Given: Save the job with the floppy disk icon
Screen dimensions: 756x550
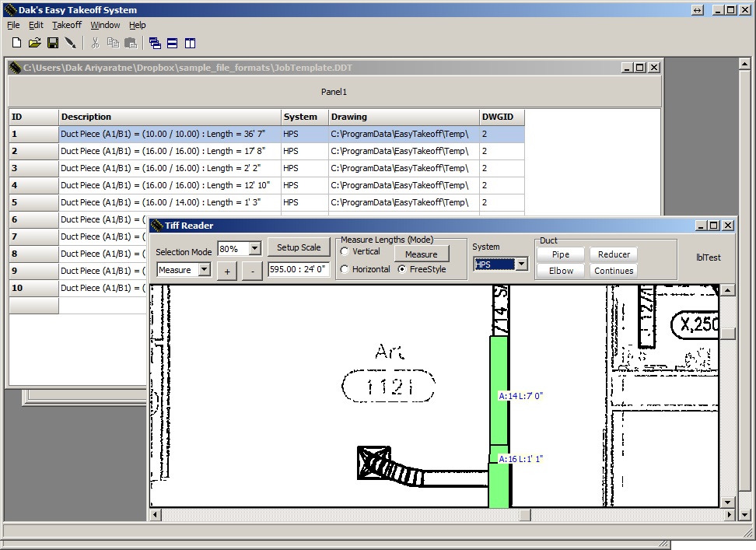Looking at the screenshot, I should [53, 43].
